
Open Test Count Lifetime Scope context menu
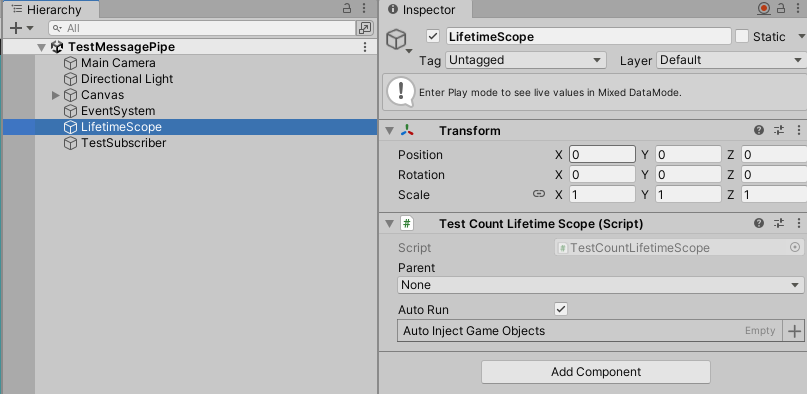point(799,223)
